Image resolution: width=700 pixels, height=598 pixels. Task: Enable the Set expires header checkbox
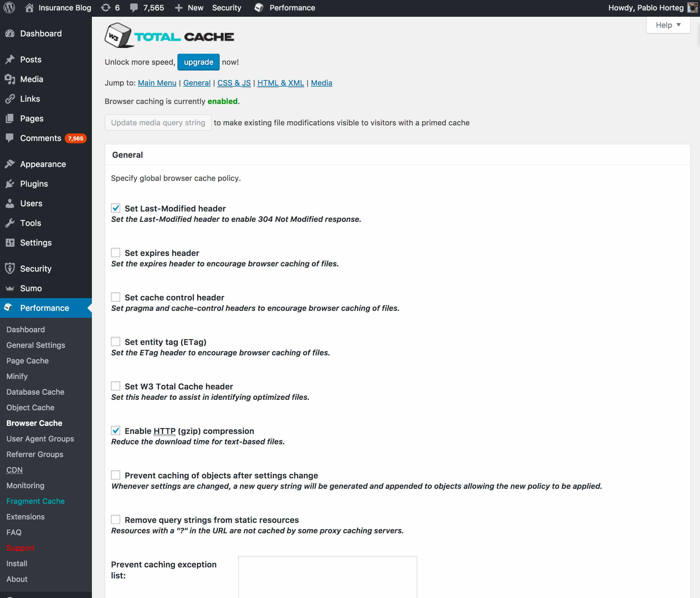point(116,252)
